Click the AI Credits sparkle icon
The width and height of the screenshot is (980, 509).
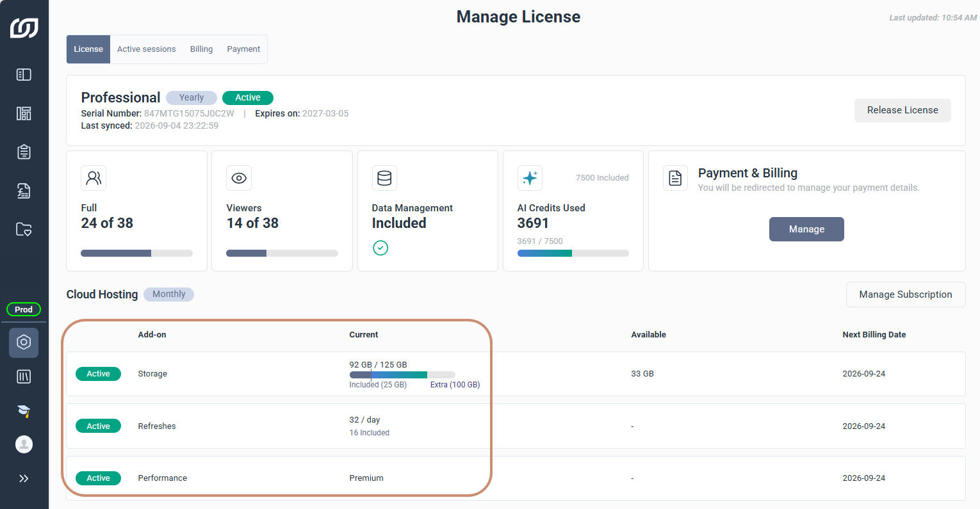pyautogui.click(x=530, y=178)
